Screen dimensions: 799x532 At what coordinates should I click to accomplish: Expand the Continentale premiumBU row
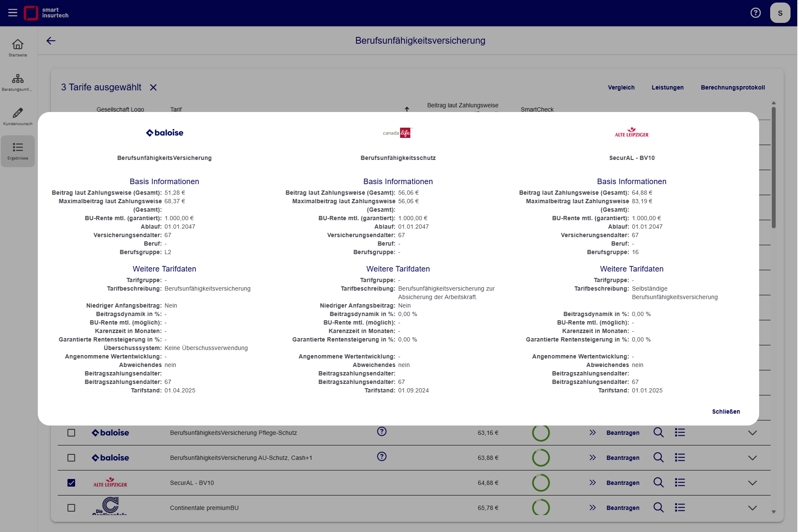[x=752, y=508]
